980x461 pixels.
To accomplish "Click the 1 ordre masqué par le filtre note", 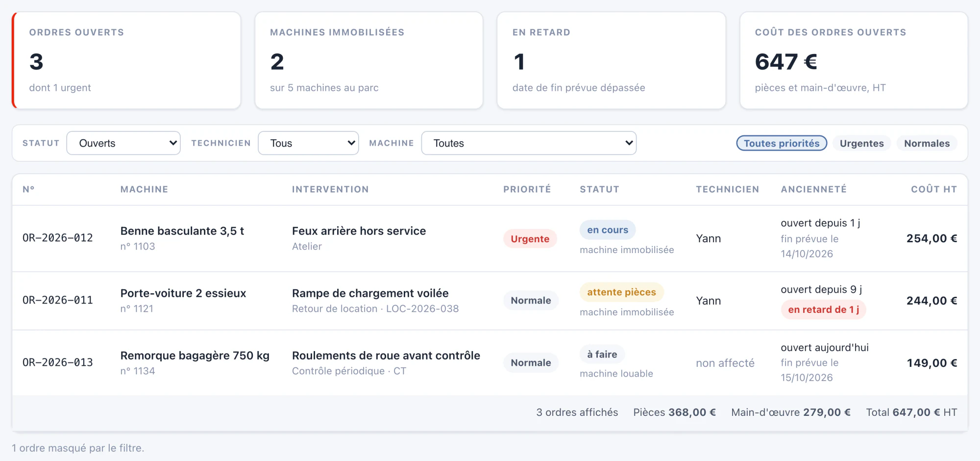I will point(78,448).
